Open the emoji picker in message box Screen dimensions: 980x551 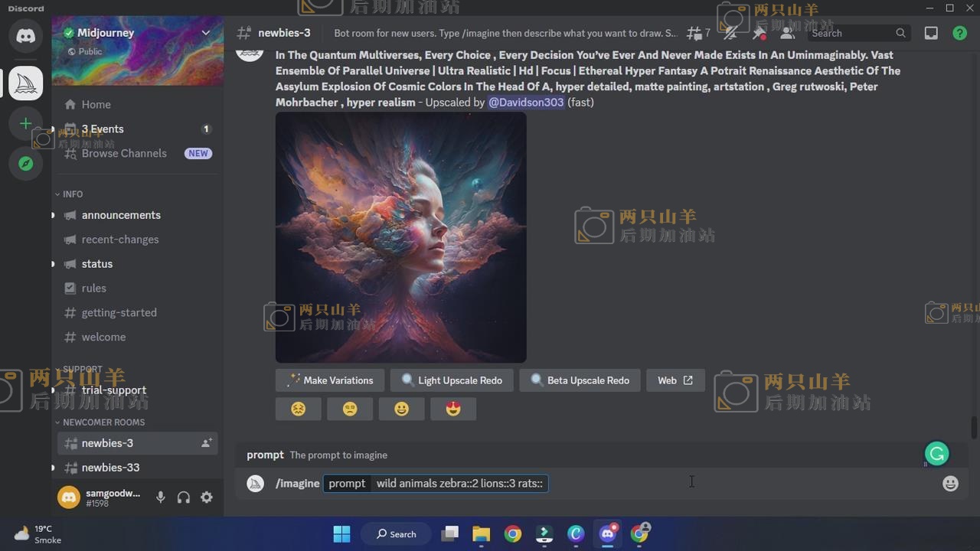pyautogui.click(x=950, y=484)
